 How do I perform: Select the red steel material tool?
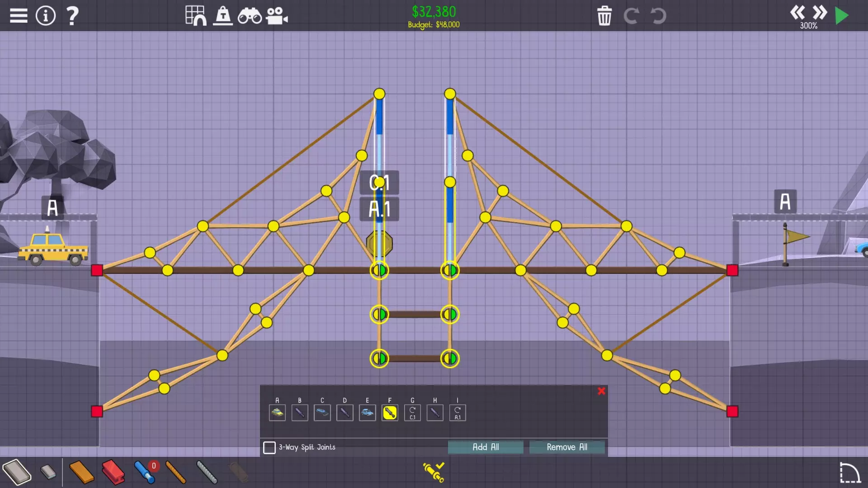113,472
